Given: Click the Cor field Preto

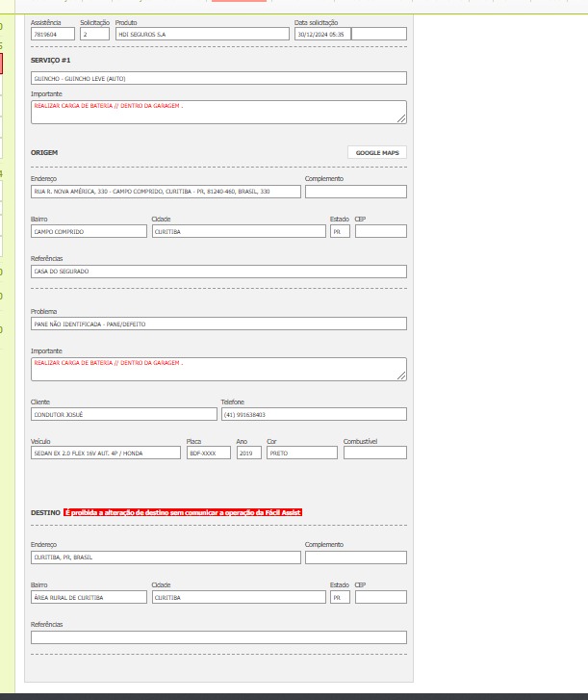Looking at the screenshot, I should (x=302, y=453).
